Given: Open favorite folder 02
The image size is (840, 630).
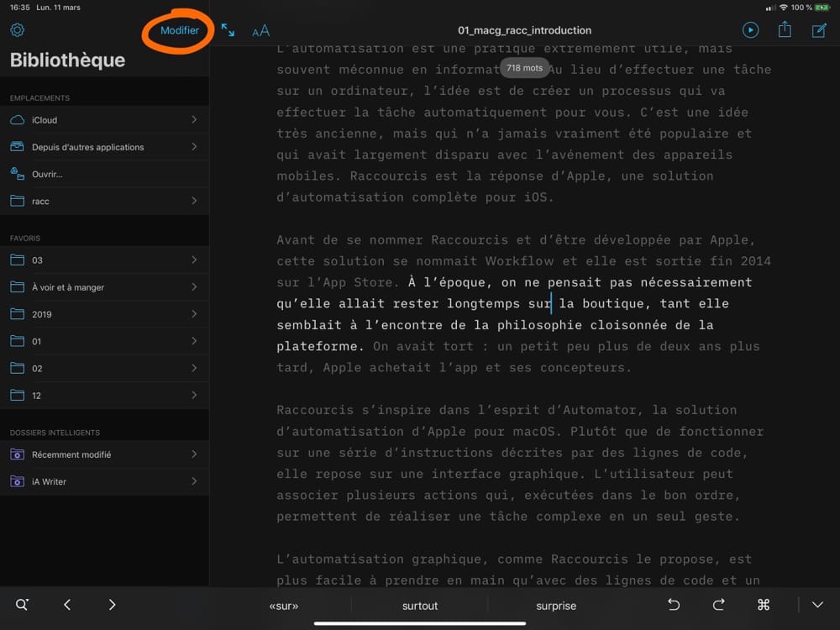Looking at the screenshot, I should point(104,368).
